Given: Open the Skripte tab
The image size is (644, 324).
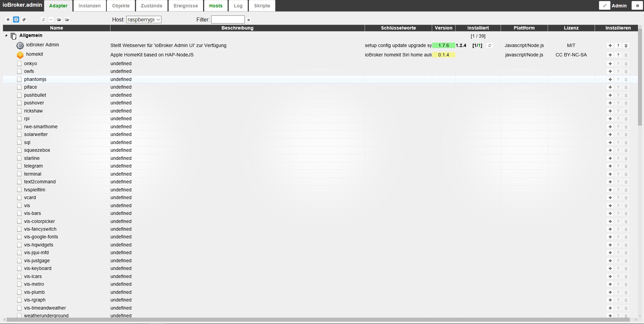Looking at the screenshot, I should pyautogui.click(x=262, y=6).
